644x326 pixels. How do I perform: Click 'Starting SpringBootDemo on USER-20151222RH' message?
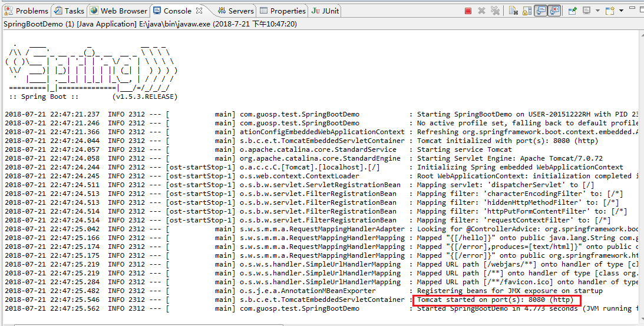coord(528,114)
